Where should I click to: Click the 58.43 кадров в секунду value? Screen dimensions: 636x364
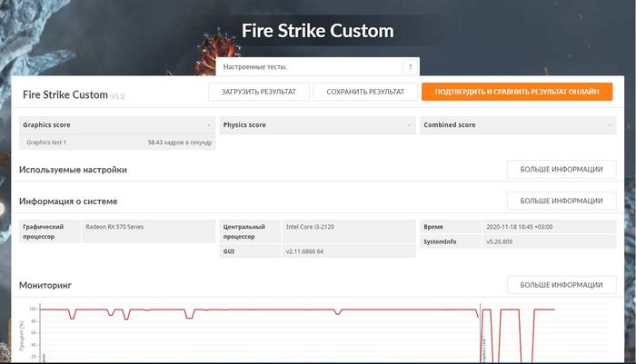click(180, 143)
